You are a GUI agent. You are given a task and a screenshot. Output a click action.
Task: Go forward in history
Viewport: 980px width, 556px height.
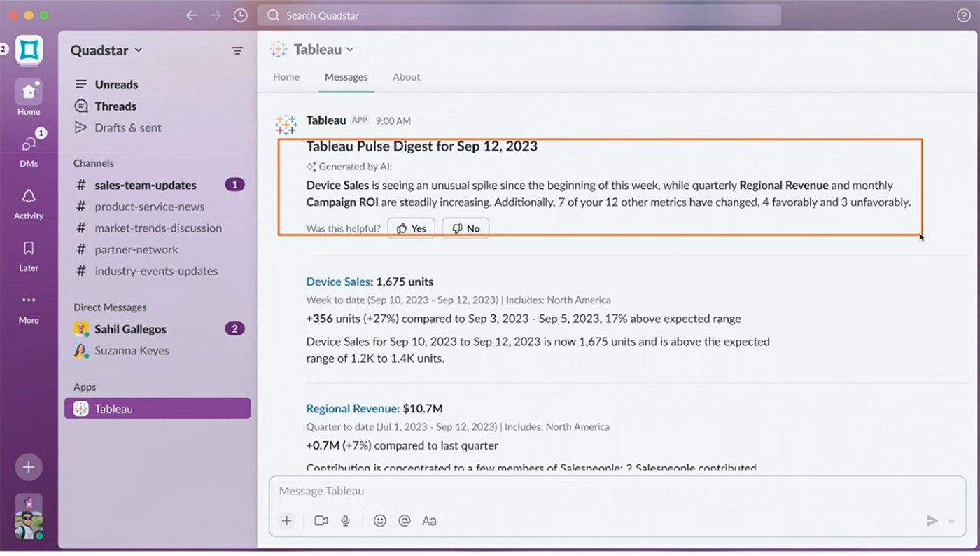tap(216, 15)
